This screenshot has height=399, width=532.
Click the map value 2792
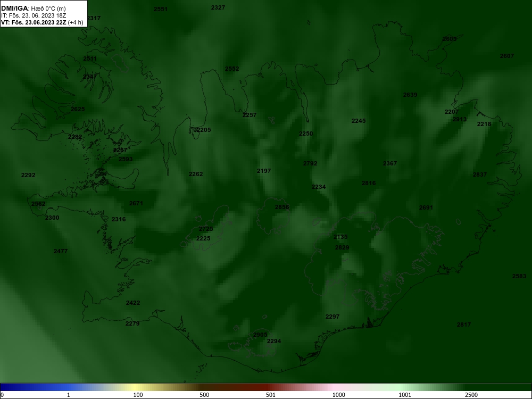[x=310, y=163]
